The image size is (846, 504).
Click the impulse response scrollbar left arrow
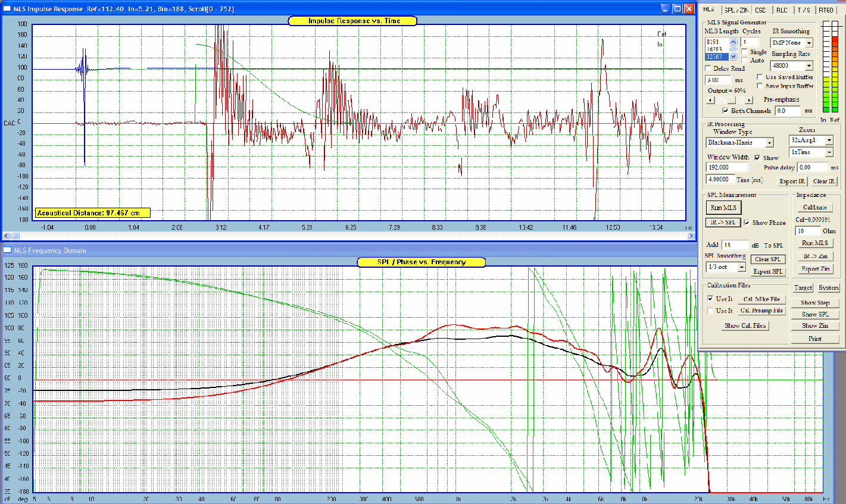point(6,236)
